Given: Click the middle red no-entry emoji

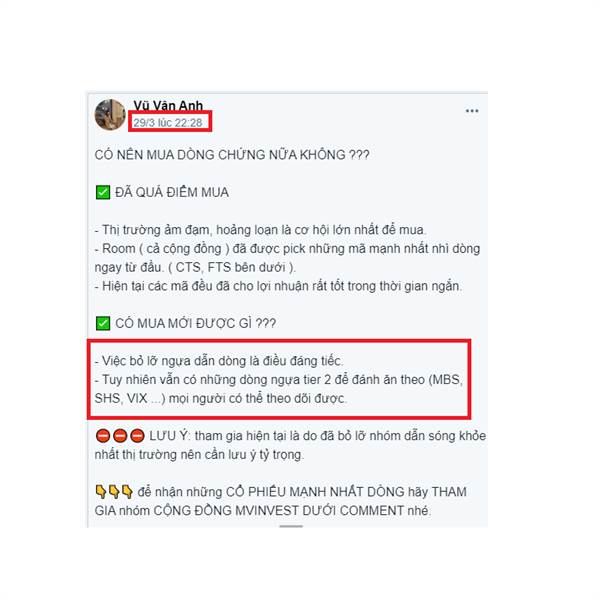Looking at the screenshot, I should click(x=120, y=436).
